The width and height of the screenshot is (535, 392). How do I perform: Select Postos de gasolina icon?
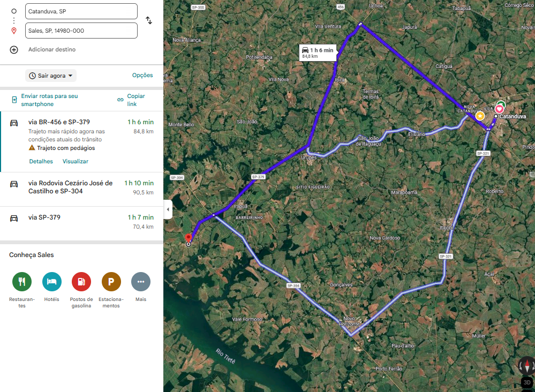(x=81, y=281)
